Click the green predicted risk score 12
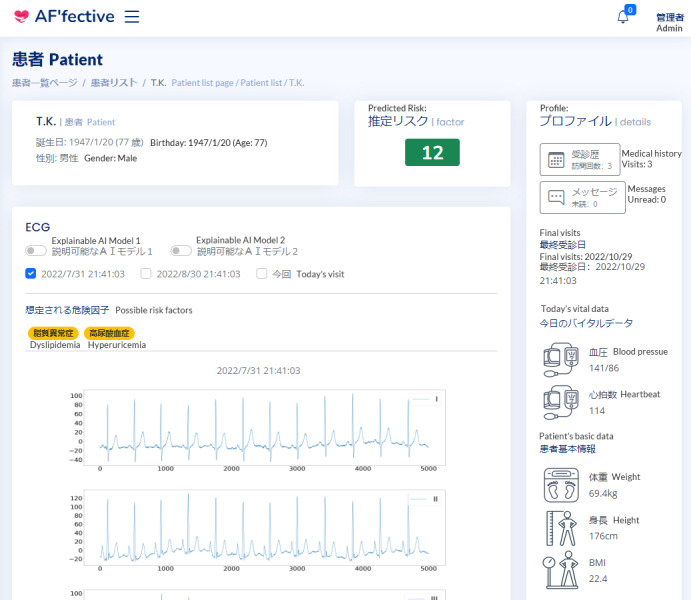This screenshot has height=600, width=691. (x=432, y=152)
